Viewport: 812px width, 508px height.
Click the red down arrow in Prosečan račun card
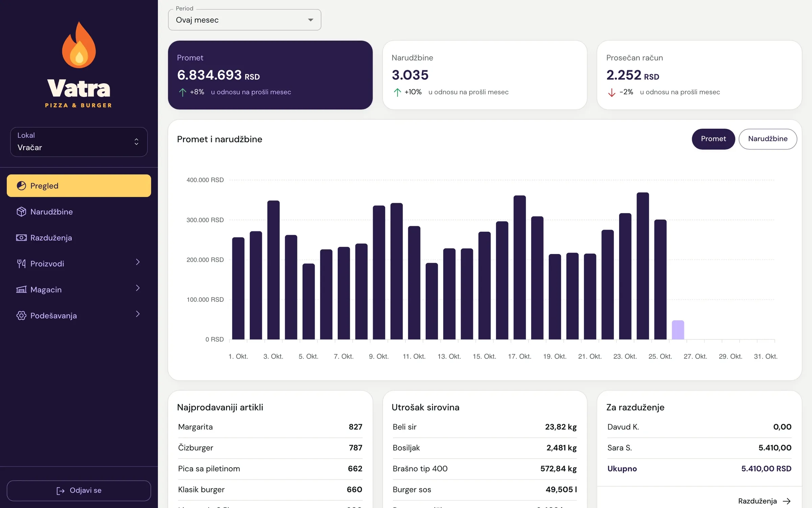coord(612,92)
